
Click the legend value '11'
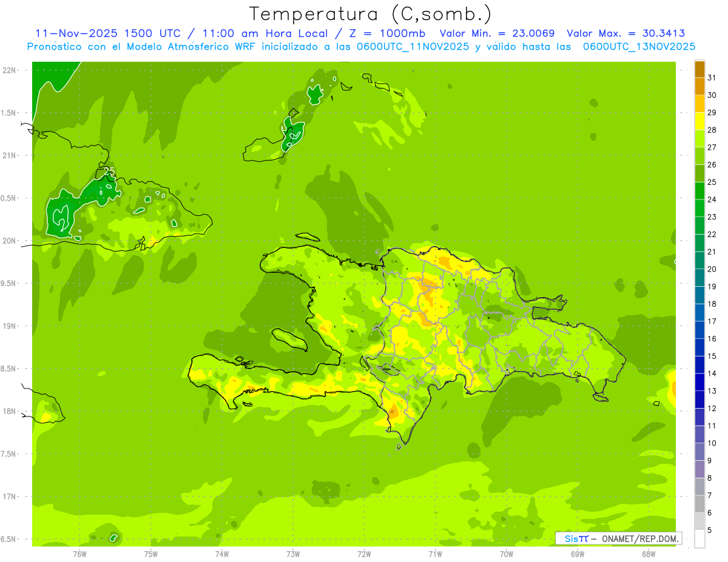712,426
